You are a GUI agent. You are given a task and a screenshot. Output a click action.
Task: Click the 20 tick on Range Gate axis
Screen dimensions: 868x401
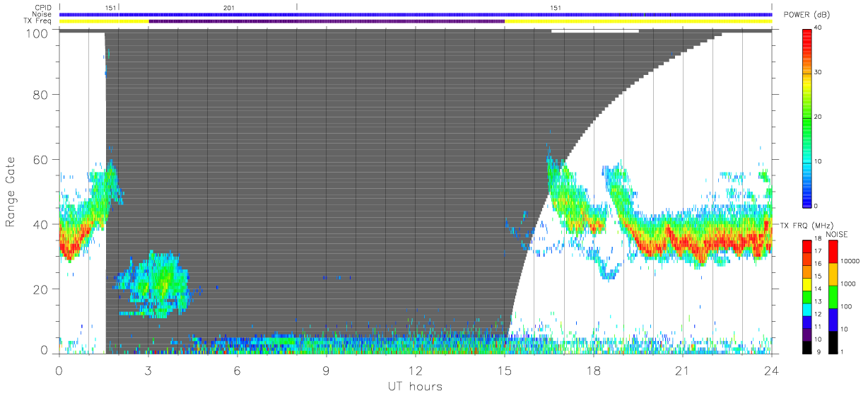(40, 289)
